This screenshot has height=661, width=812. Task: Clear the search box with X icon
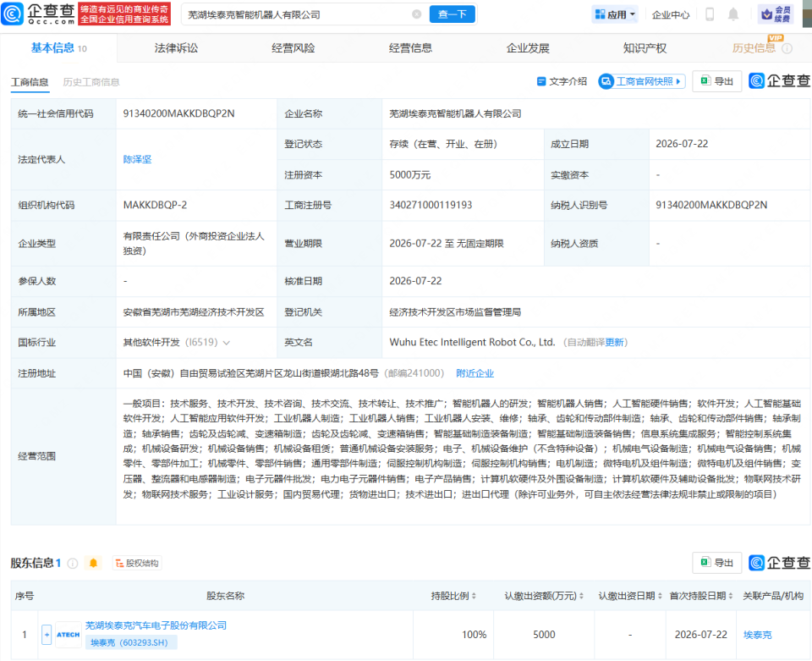[x=416, y=14]
